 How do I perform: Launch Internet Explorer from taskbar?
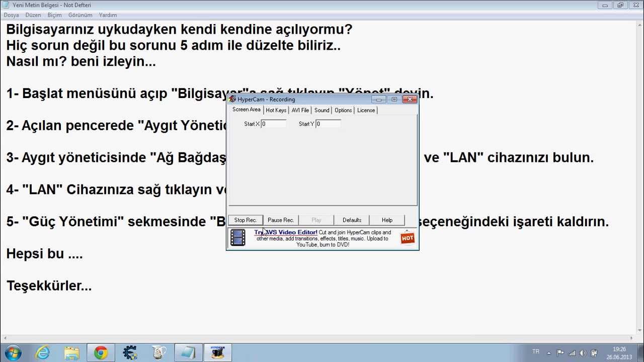coord(43,353)
